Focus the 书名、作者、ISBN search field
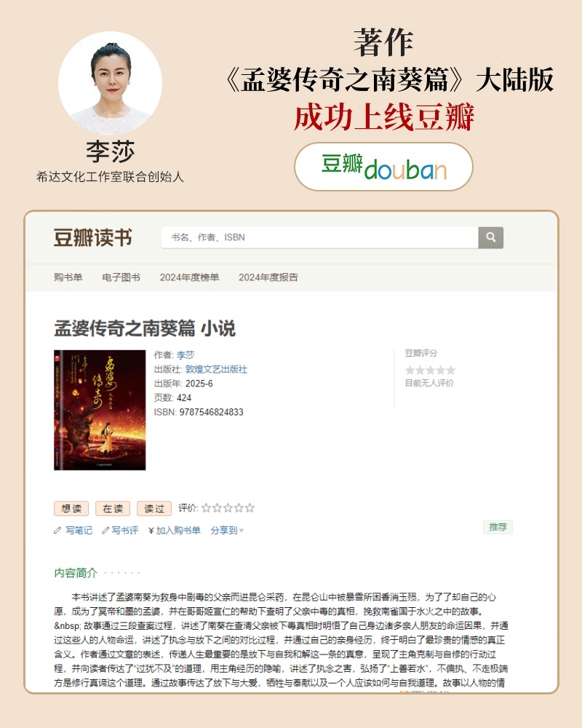This screenshot has width=582, height=728. pyautogui.click(x=320, y=238)
